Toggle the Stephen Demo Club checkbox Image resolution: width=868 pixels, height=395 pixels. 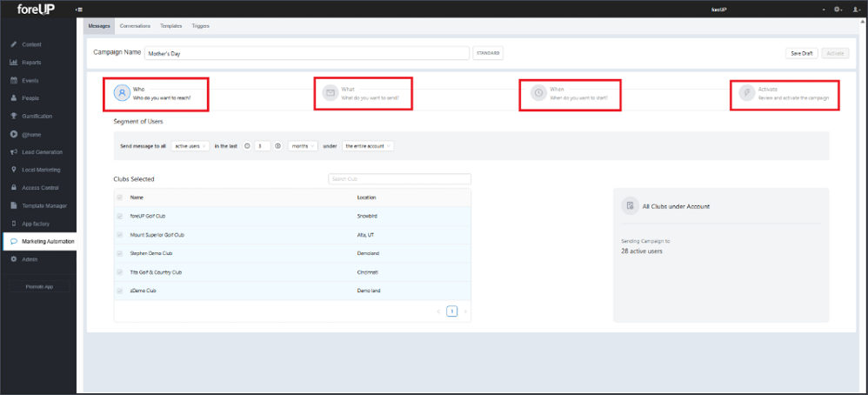pos(119,253)
